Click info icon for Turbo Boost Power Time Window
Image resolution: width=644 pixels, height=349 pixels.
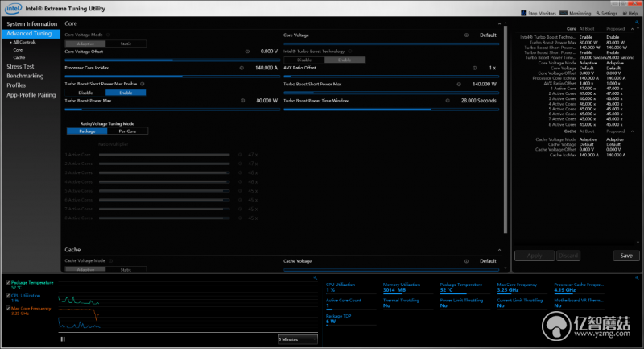click(448, 100)
